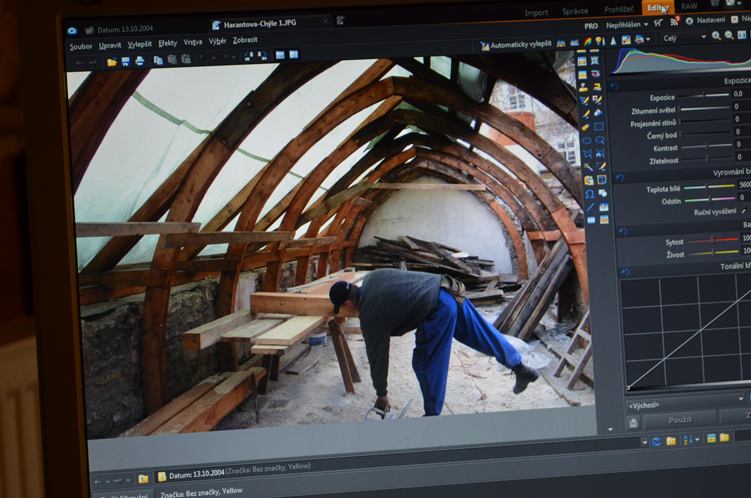The width and height of the screenshot is (751, 498).
Task: Click the refresh icon in the bottom bar
Action: click(x=657, y=441)
